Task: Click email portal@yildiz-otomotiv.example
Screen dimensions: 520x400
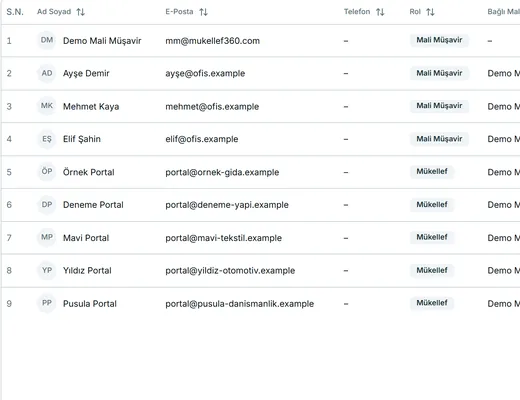Action: (230, 270)
